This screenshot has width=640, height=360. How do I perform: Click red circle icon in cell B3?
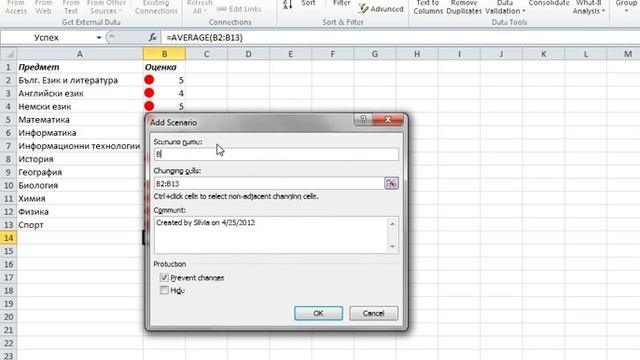pos(149,93)
